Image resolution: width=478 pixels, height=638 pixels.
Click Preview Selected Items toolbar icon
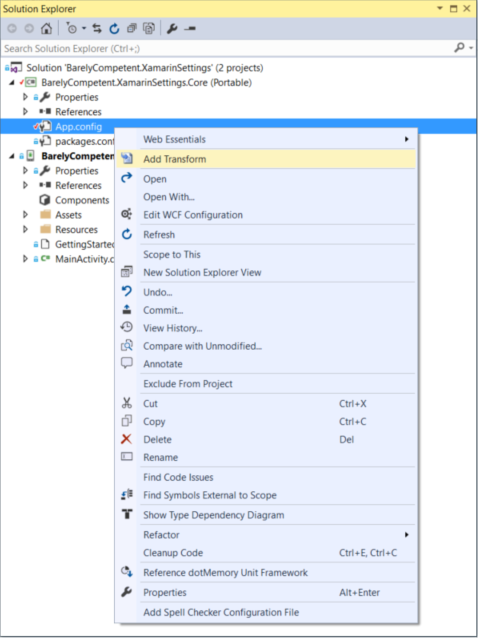(x=190, y=29)
